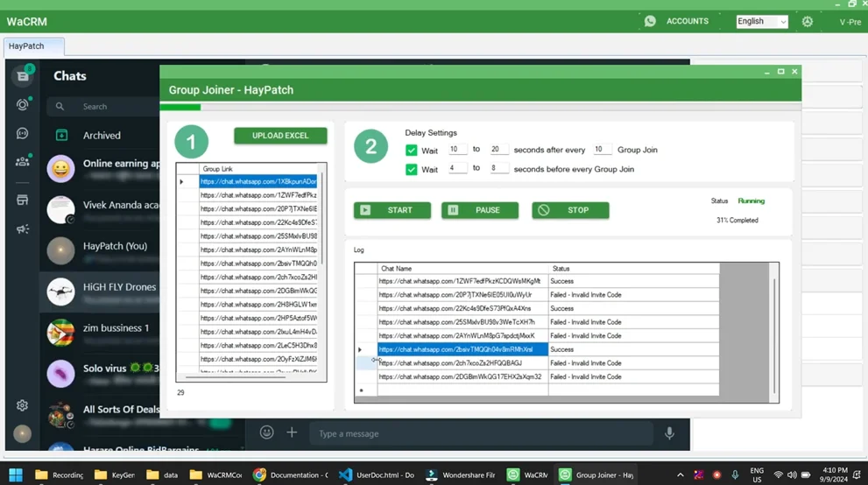868x485 pixels.
Task: Click the START button
Action: pyautogui.click(x=392, y=210)
